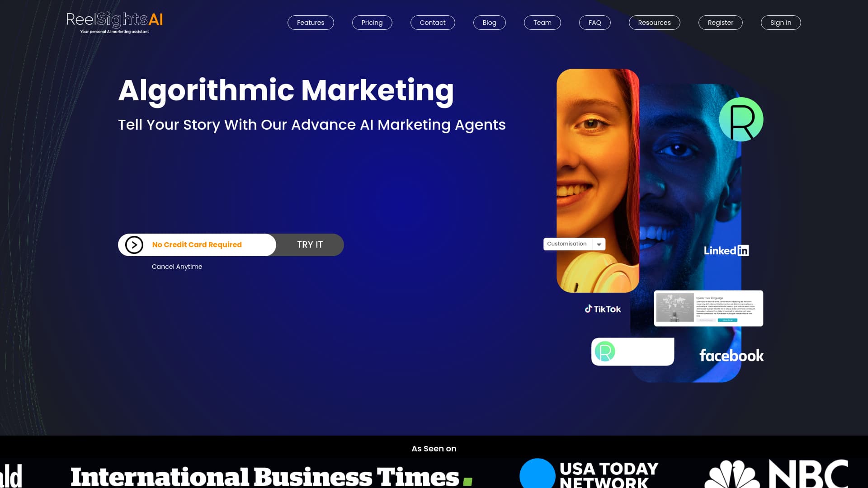This screenshot has width=868, height=488.
Task: Click the circled arrow icon
Action: pyautogui.click(x=134, y=245)
